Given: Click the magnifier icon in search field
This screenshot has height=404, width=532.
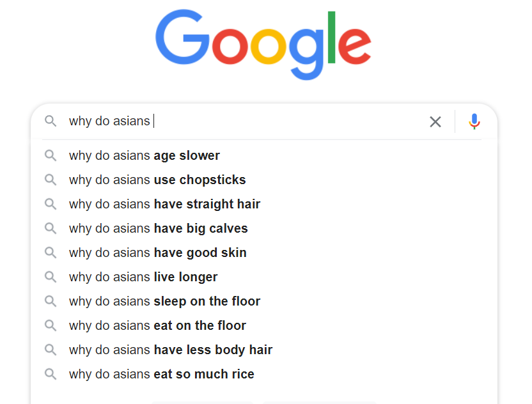Looking at the screenshot, I should click(x=51, y=121).
